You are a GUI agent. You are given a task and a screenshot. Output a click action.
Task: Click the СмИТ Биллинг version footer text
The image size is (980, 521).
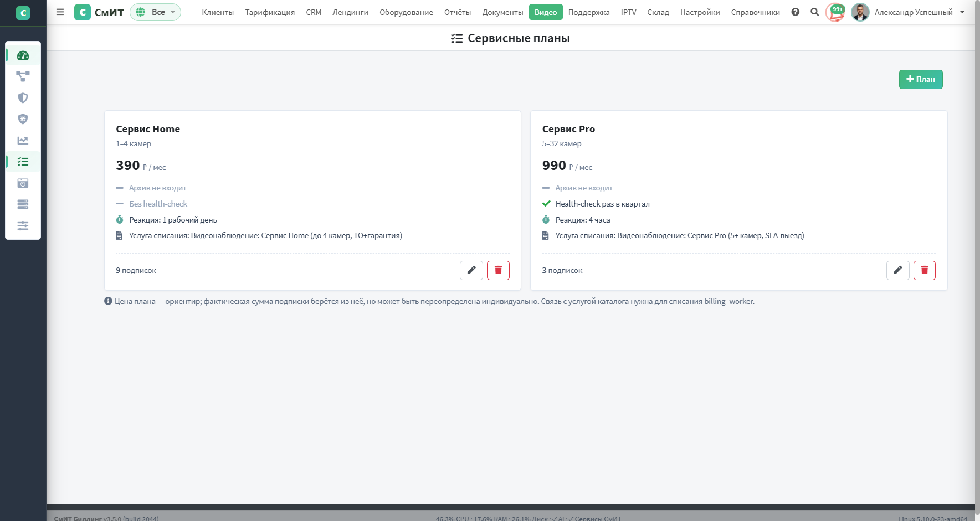(x=106, y=518)
